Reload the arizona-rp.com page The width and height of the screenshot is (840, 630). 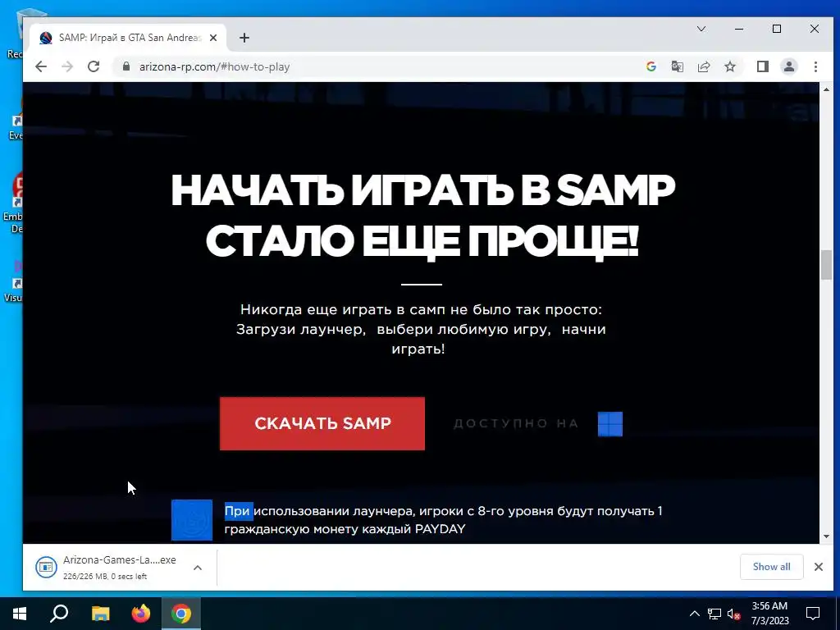[94, 66]
